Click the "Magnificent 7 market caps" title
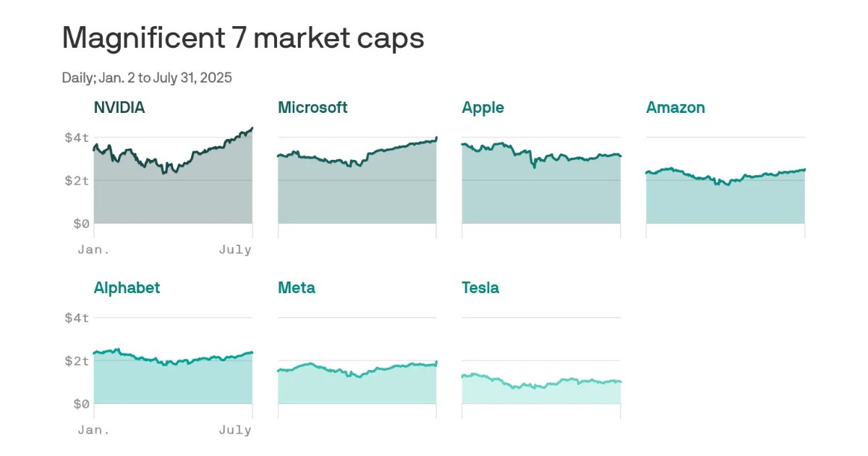The height and width of the screenshot is (456, 868). click(243, 38)
